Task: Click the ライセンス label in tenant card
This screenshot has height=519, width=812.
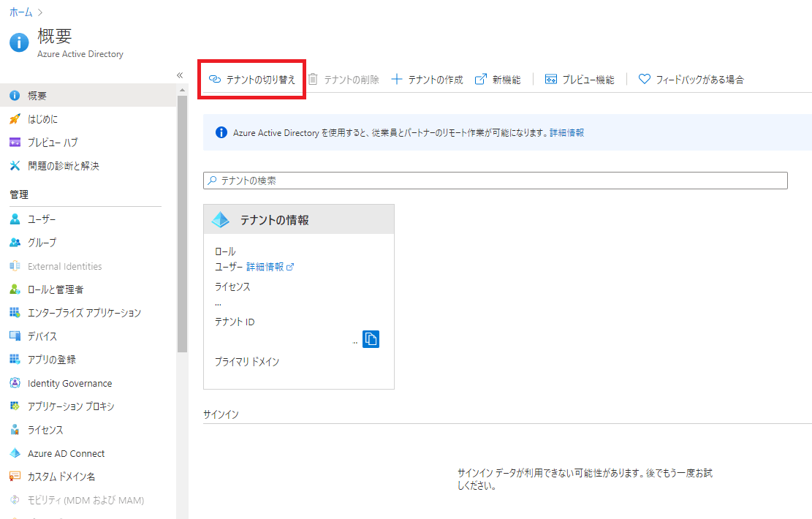Action: point(232,287)
